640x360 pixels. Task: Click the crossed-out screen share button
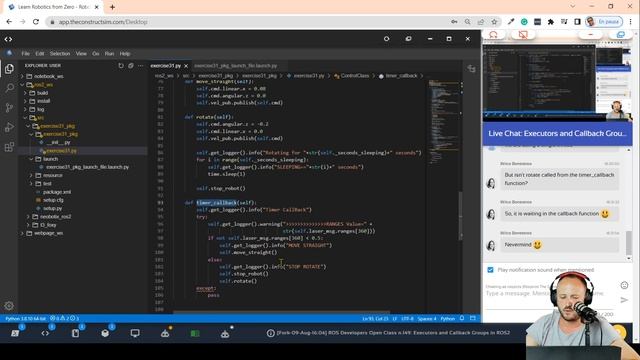coord(523,35)
